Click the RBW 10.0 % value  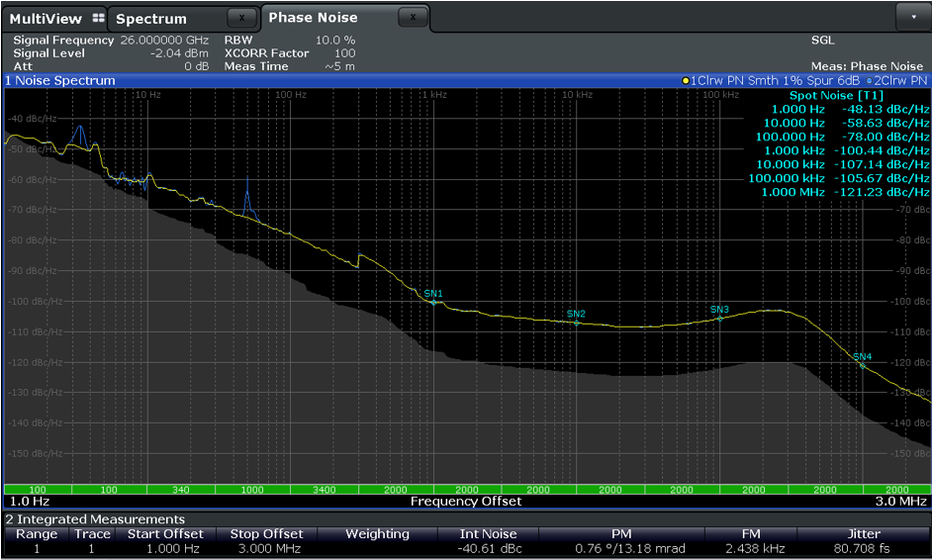point(335,40)
